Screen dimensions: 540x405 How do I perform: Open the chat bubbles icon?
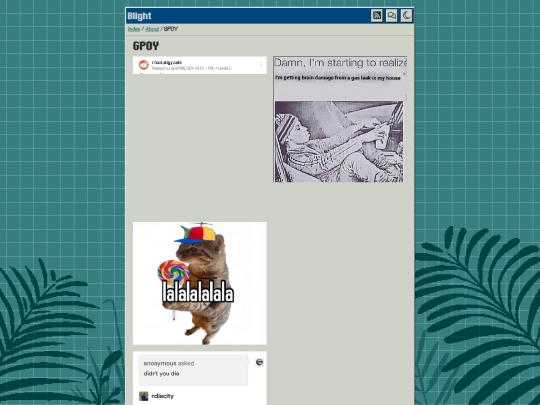[392, 15]
